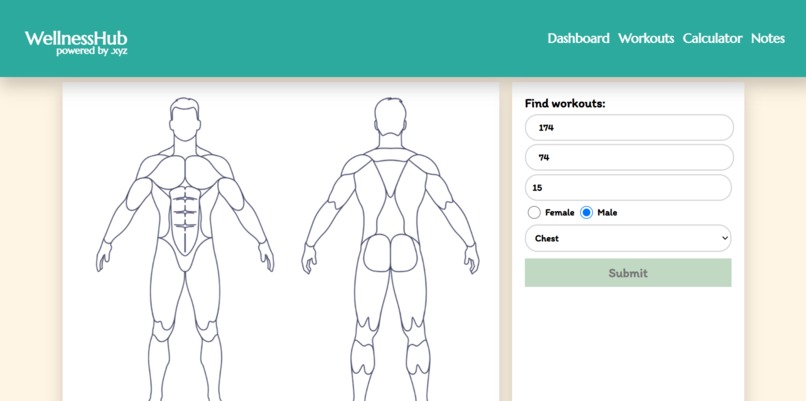806x401 pixels.
Task: Click the 'powered by .xyz' tagline
Action: point(91,51)
